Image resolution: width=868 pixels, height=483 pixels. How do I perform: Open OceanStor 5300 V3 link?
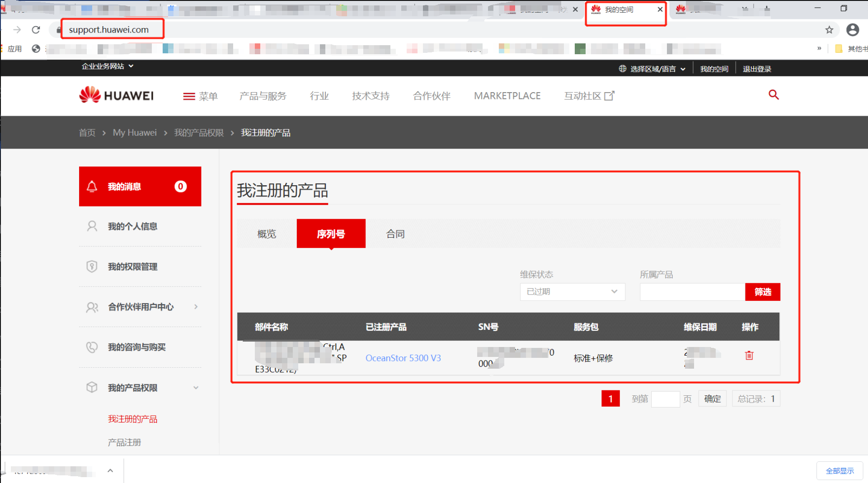403,358
